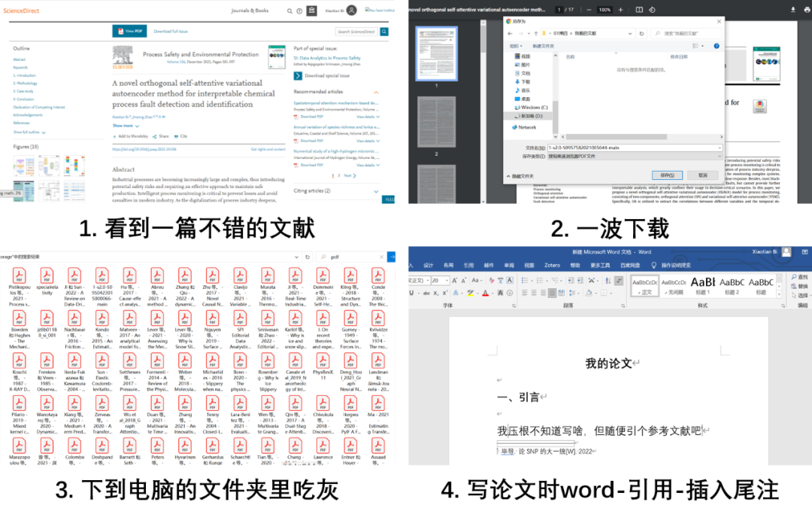The height and width of the screenshot is (517, 812).
Task: Open the ScienceDirect help question-mark icon
Action: (x=299, y=11)
